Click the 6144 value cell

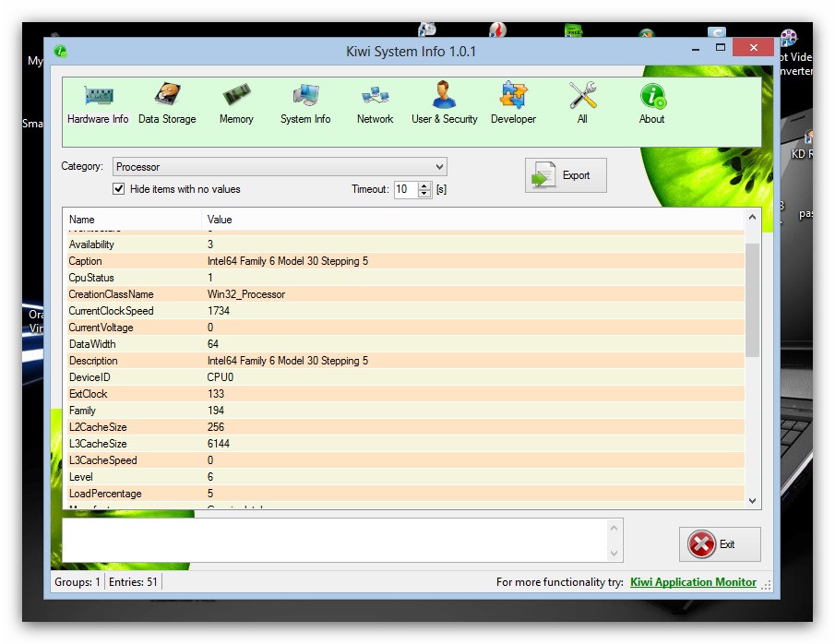tap(219, 444)
